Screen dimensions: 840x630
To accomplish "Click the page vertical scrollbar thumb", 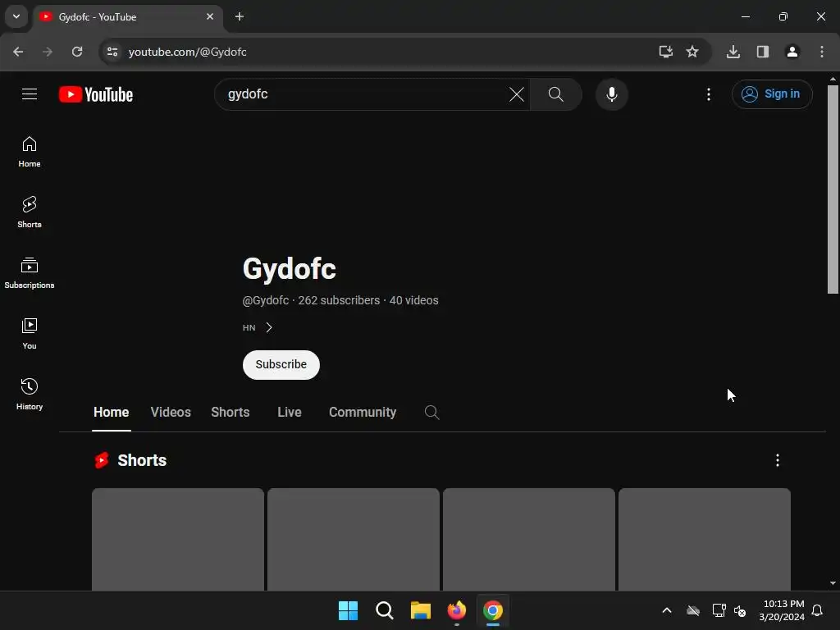I will (x=833, y=189).
